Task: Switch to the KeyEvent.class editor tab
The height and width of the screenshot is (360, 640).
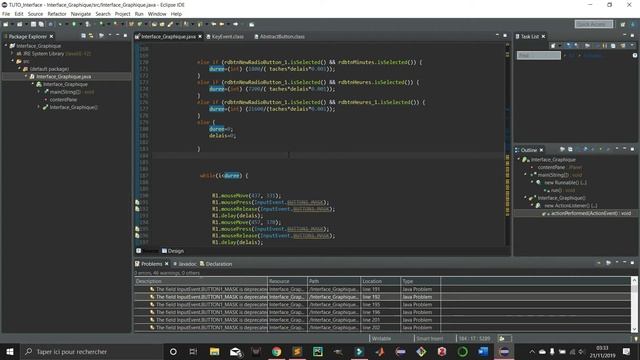Action: [227, 36]
